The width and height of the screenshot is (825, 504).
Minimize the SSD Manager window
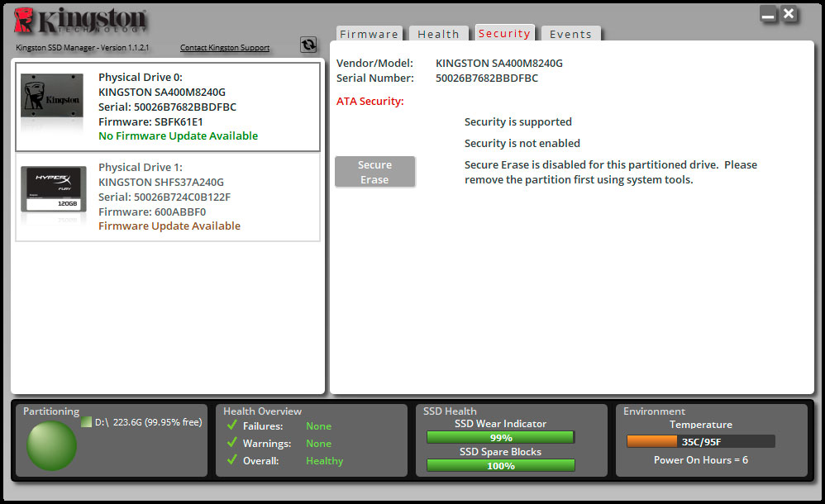pyautogui.click(x=768, y=14)
